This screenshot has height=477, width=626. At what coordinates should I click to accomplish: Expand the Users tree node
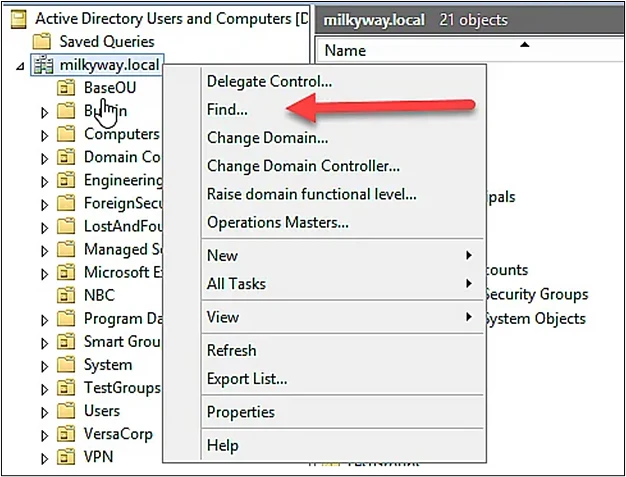pyautogui.click(x=44, y=412)
